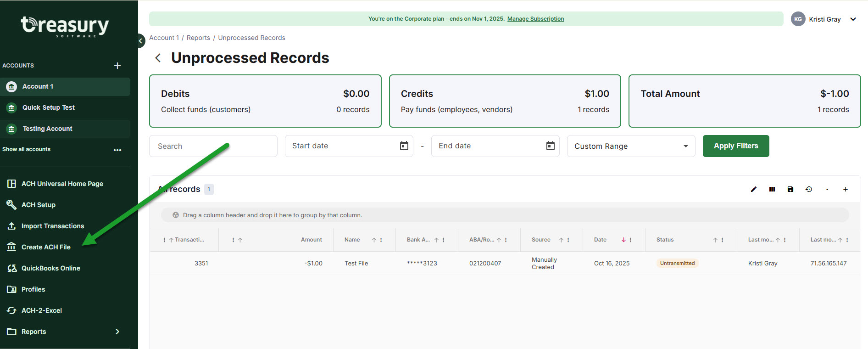
Task: Collapse the sidebar with the arrow toggle
Action: click(x=140, y=41)
